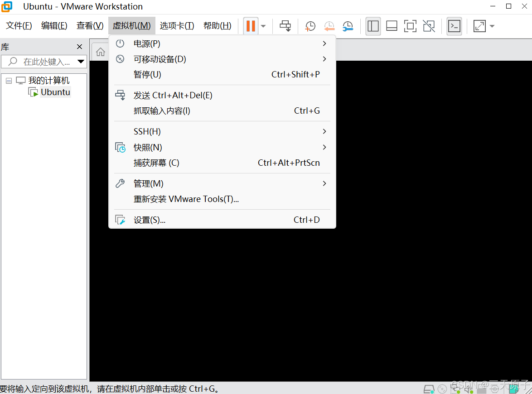Enter full screen mode with the frame icon
Viewport: 532px width, 394px height.
[410, 26]
